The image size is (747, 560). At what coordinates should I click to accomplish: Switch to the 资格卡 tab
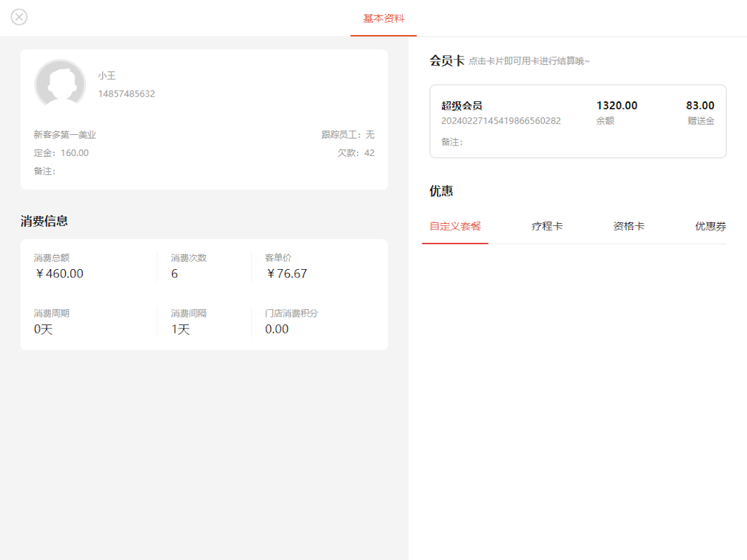tap(629, 227)
